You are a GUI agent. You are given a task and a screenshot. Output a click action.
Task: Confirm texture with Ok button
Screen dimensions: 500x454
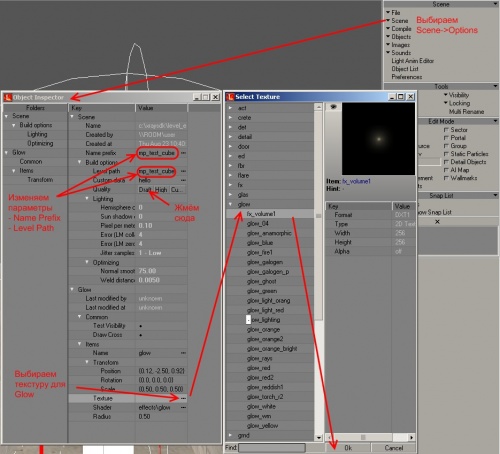(348, 448)
